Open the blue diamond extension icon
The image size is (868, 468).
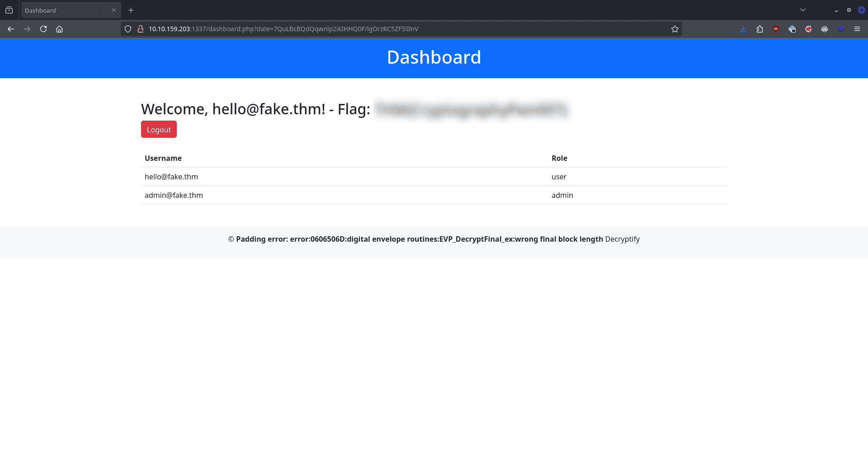(841, 29)
